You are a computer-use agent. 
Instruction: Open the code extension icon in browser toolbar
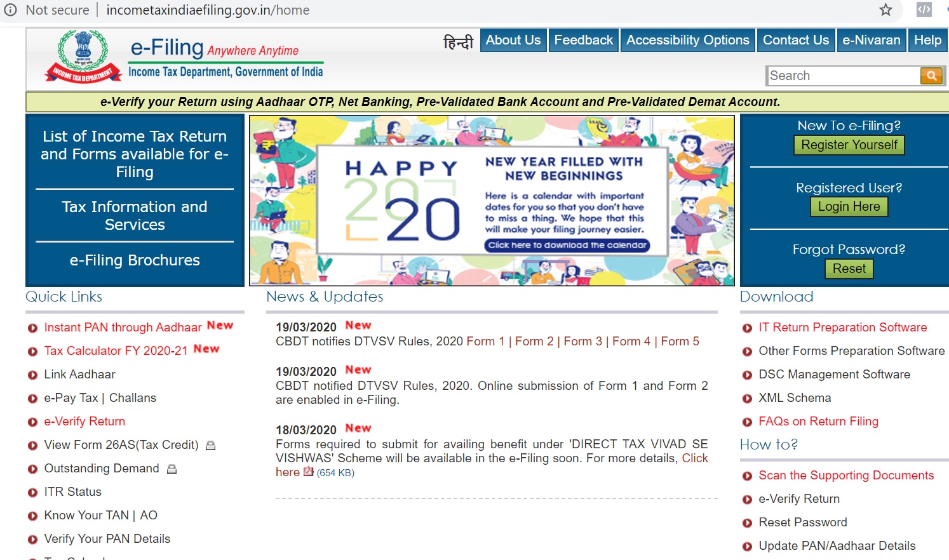(924, 10)
